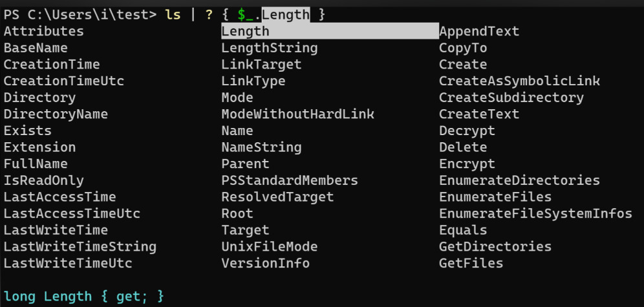
Task: Pick the CreateAsSymbolicLink method
Action: [x=519, y=81]
